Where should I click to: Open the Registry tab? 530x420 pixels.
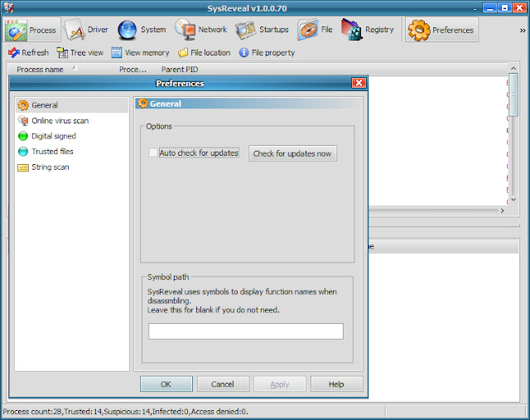(368, 30)
